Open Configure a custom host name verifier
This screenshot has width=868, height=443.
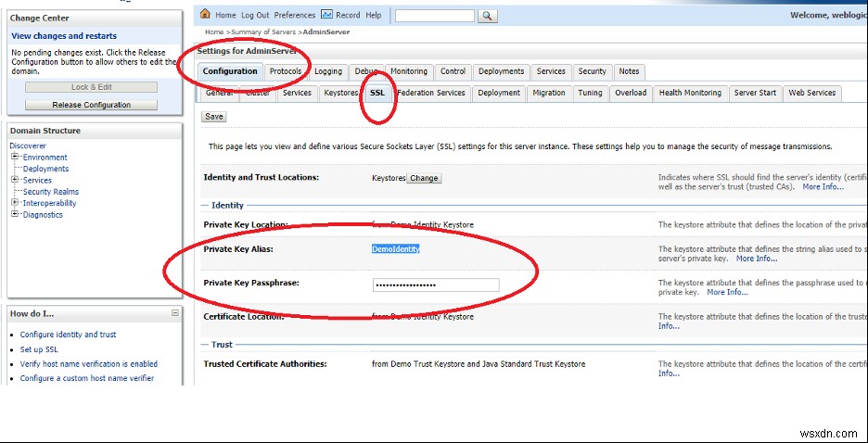coord(87,378)
